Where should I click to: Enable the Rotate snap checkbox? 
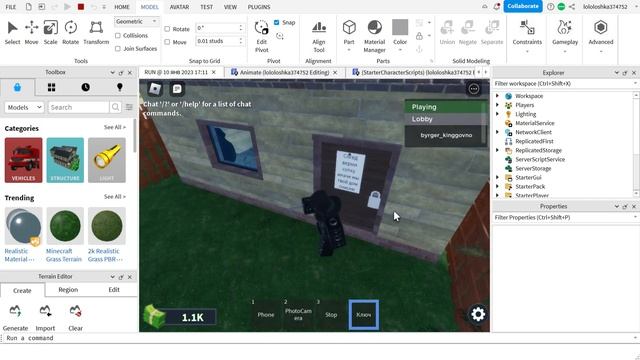[x=167, y=29]
